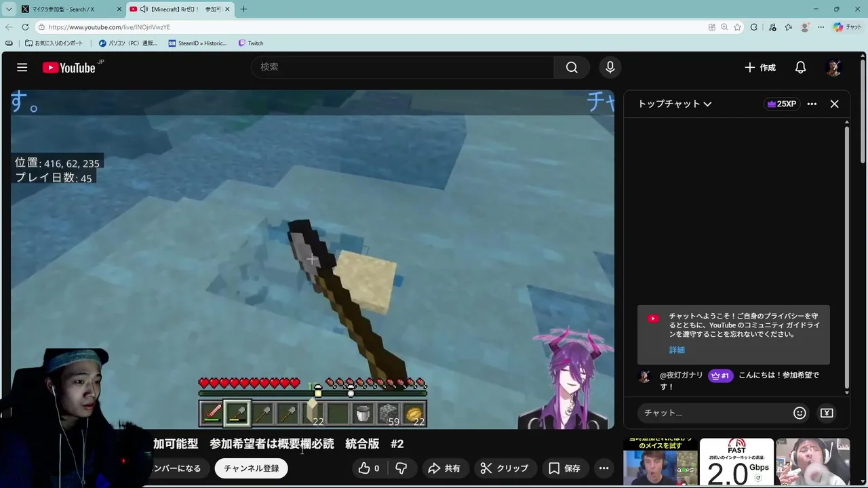Create a clip with クリップ button
The image size is (868, 488).
click(x=504, y=468)
